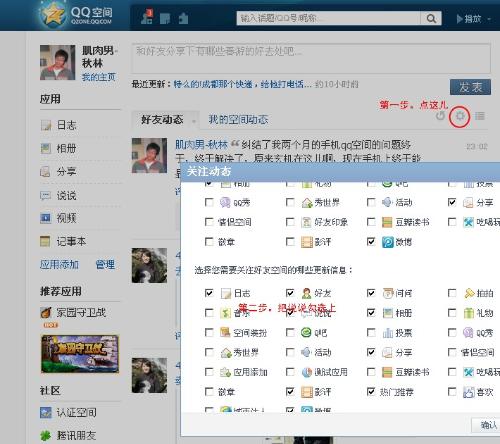Switch to the list view icon
Image resolution: width=500 pixels, height=444 pixels.
pos(480,116)
